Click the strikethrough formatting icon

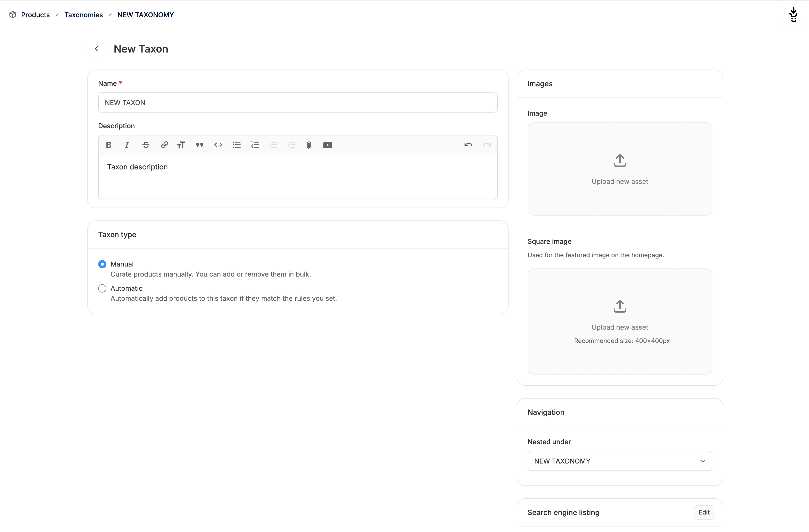[x=146, y=145]
